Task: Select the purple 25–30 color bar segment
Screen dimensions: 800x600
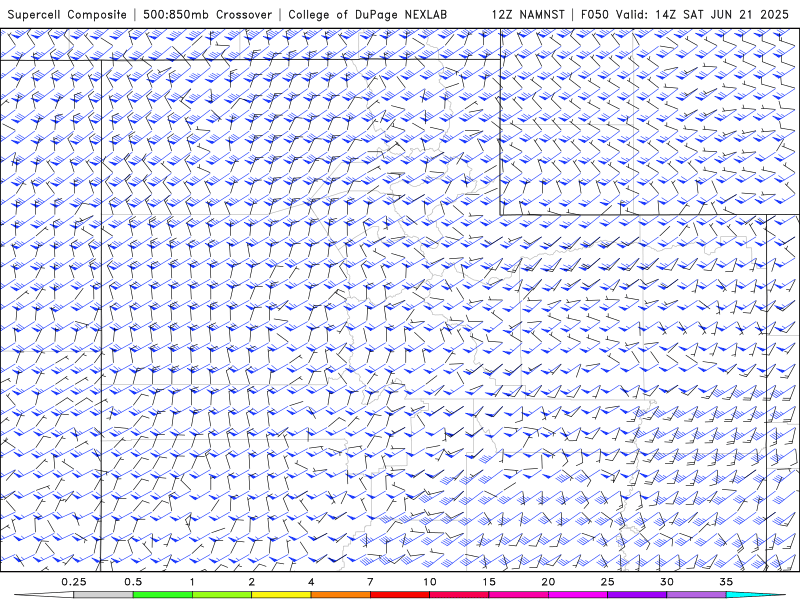Action: coord(637,595)
